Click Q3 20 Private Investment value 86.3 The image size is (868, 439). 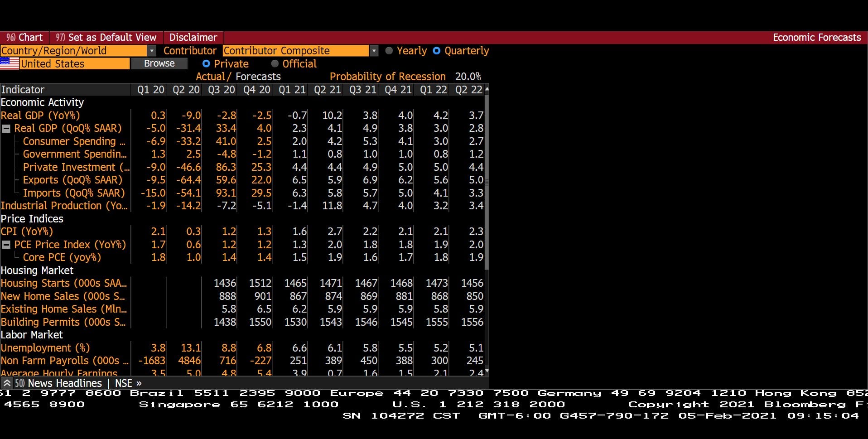tap(226, 167)
